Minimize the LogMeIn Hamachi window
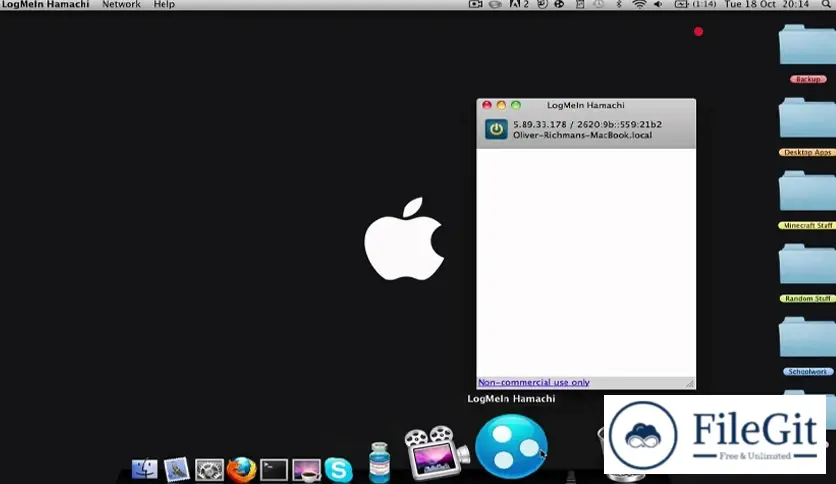This screenshot has width=836, height=484. (501, 105)
